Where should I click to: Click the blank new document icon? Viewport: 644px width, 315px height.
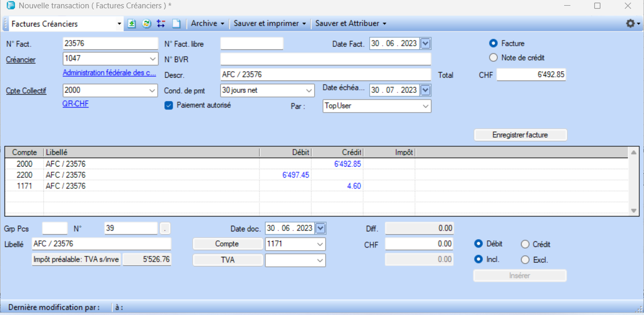[176, 24]
